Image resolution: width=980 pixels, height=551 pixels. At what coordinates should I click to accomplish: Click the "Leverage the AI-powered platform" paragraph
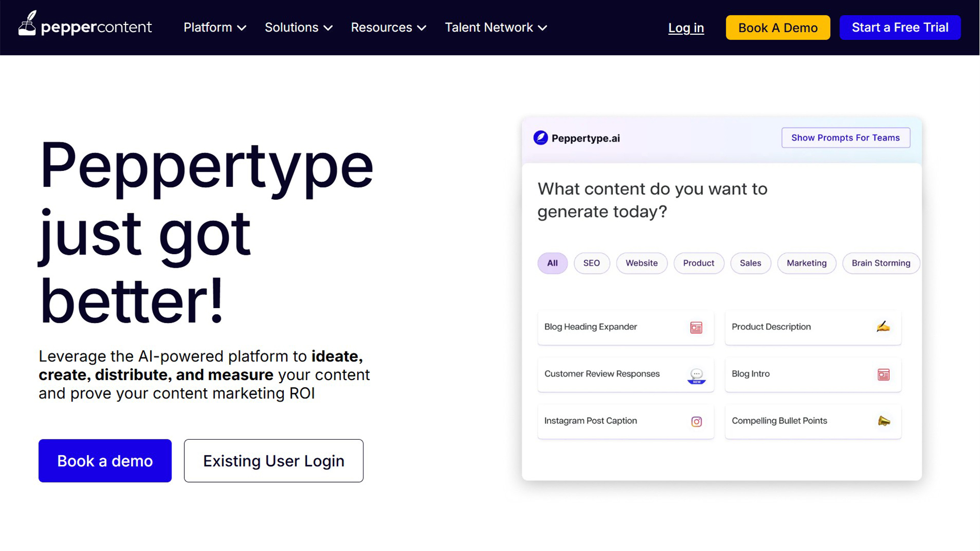point(204,375)
